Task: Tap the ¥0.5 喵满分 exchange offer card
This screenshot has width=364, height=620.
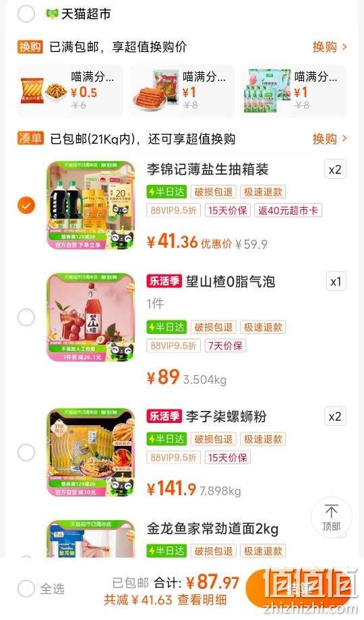Action: pyautogui.click(x=70, y=91)
